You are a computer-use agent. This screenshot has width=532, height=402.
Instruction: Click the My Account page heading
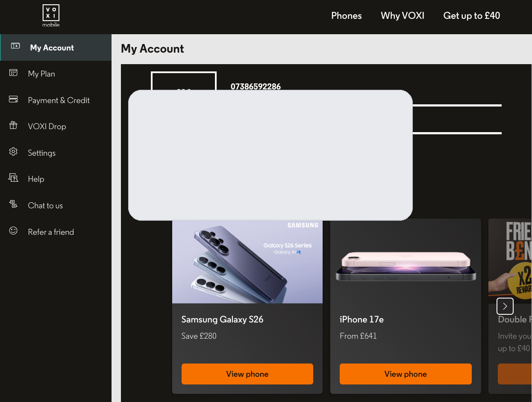[153, 49]
